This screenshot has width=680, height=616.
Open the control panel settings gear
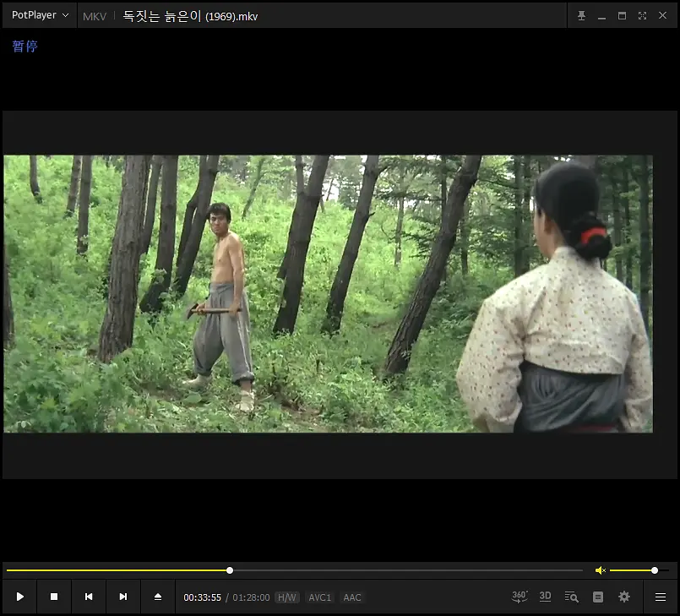pos(624,597)
